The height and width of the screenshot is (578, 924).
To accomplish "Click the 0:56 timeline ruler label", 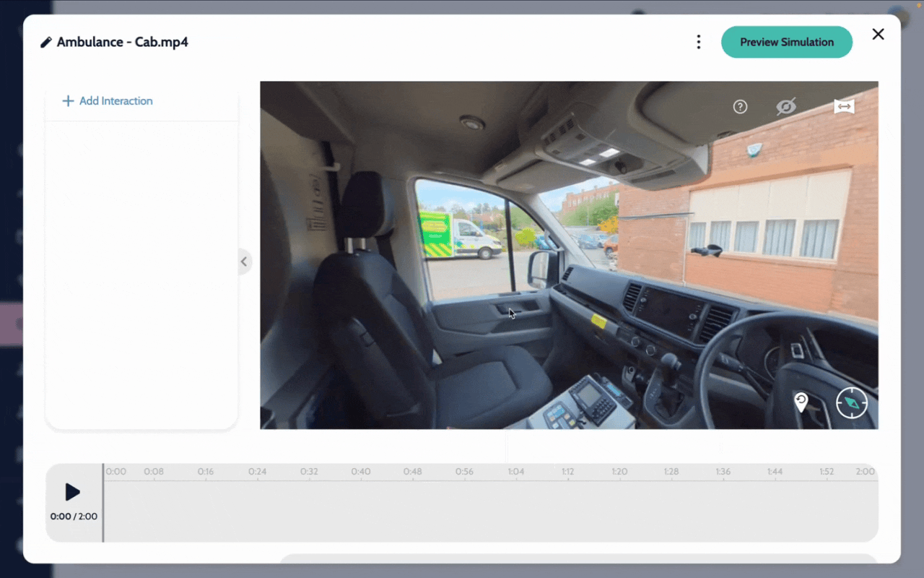I will click(464, 472).
